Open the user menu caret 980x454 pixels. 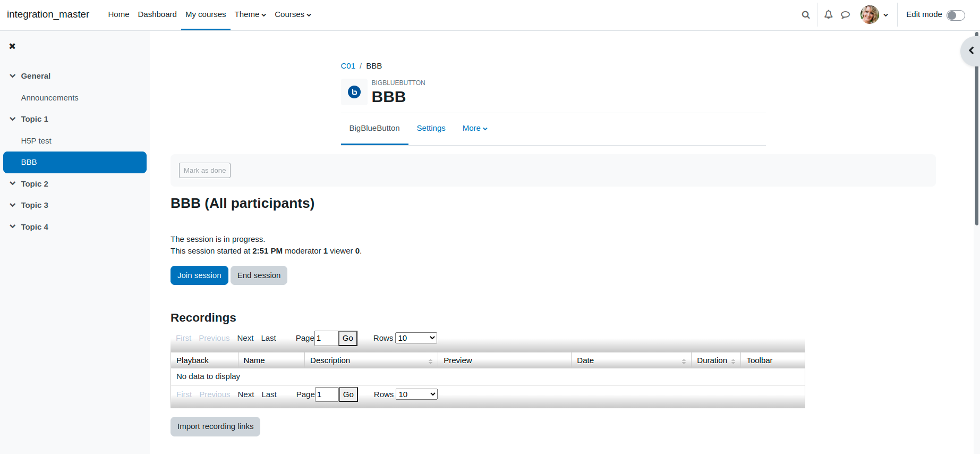coord(885,15)
